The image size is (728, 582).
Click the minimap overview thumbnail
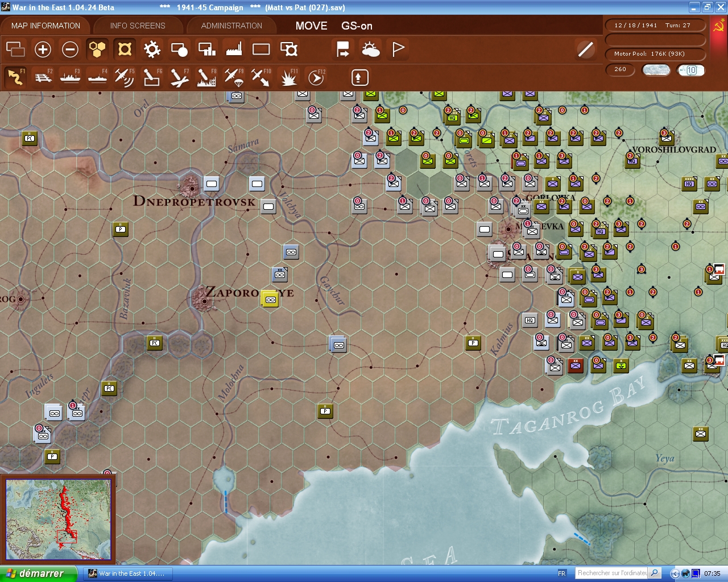59,519
